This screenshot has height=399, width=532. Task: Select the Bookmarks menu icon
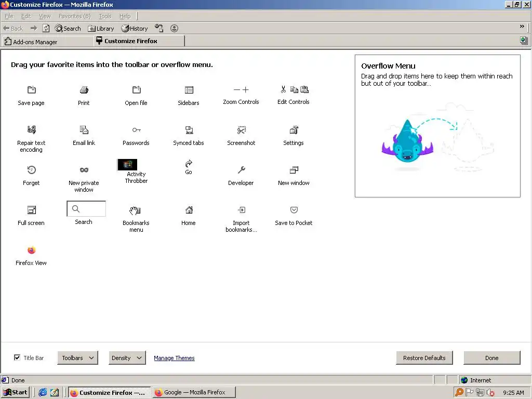[x=135, y=210]
